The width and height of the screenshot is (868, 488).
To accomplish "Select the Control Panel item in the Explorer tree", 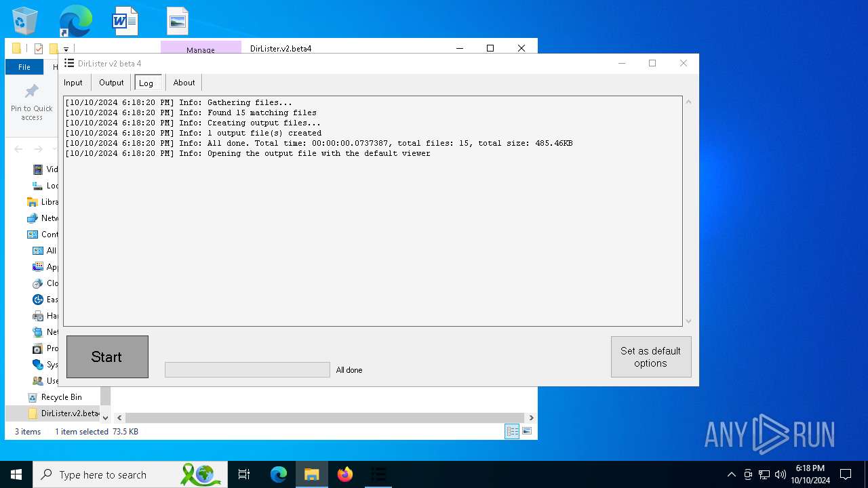I will pyautogui.click(x=42, y=235).
